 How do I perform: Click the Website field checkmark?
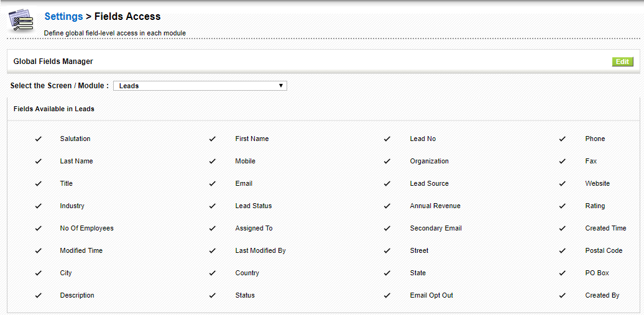[x=563, y=183]
